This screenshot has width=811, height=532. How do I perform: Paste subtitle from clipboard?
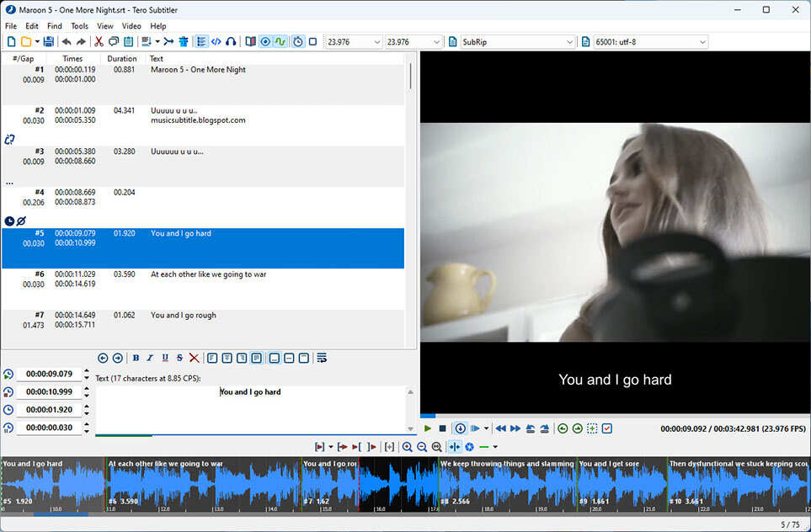tap(128, 42)
